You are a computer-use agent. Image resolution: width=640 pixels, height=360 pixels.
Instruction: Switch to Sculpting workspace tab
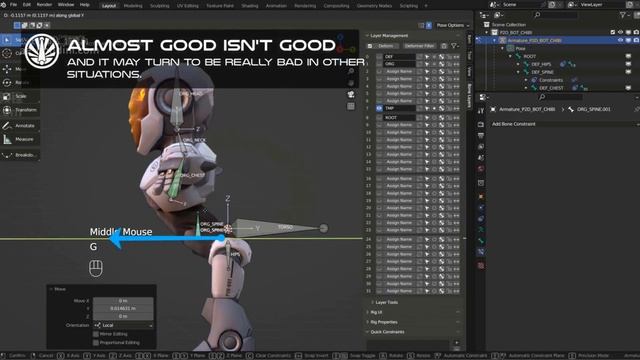point(160,6)
